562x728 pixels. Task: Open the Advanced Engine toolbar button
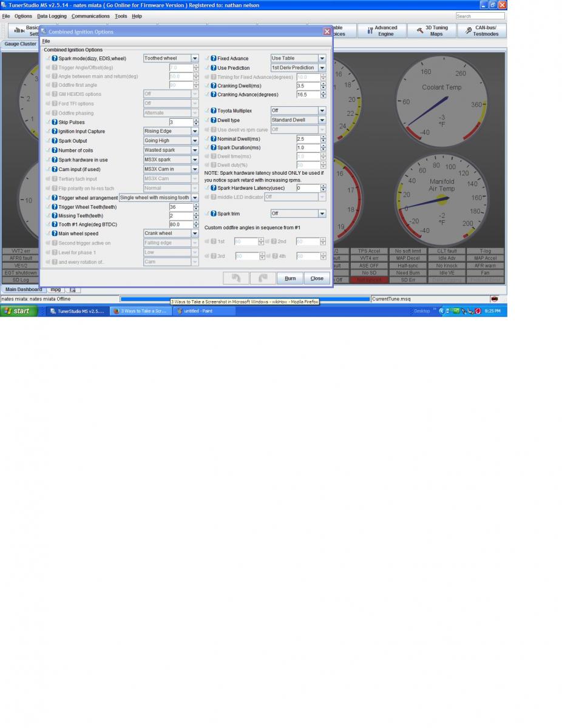pyautogui.click(x=382, y=31)
